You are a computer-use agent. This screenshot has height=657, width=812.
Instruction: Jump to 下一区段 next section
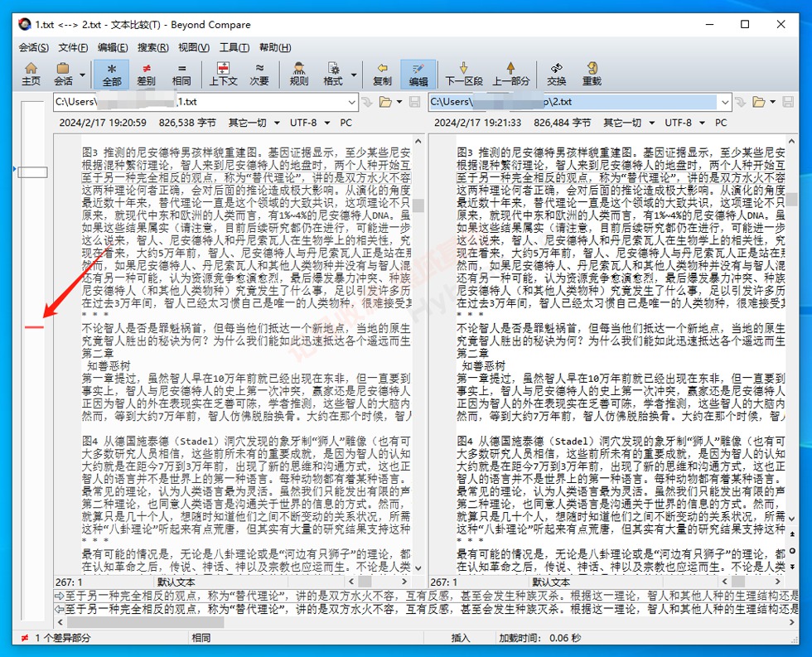coord(464,74)
